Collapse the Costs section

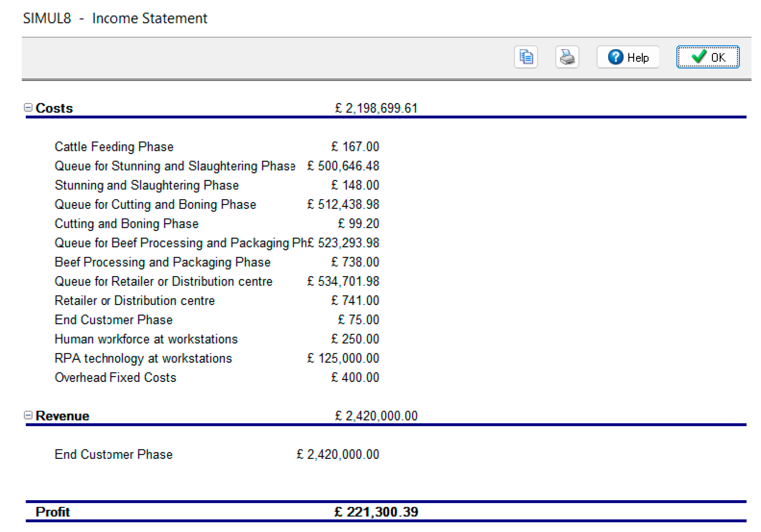[x=28, y=107]
